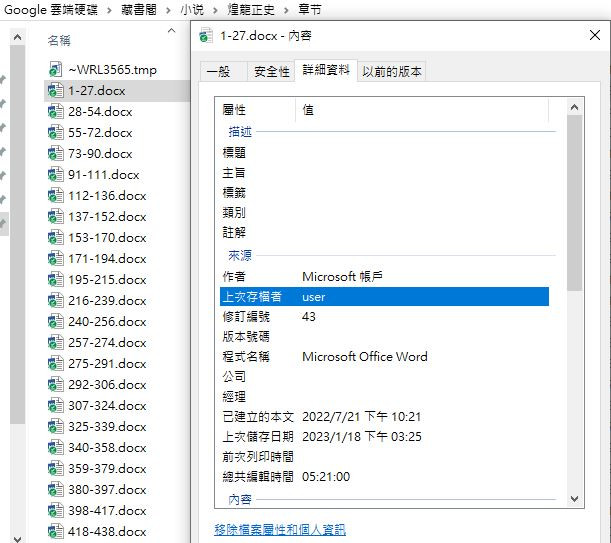Click the 55-72.docx Word file icon

56,133
